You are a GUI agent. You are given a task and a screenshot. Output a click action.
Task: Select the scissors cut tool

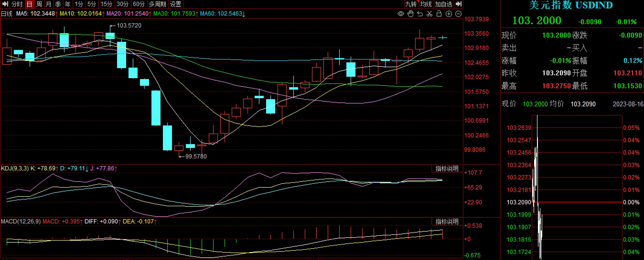pos(429,14)
